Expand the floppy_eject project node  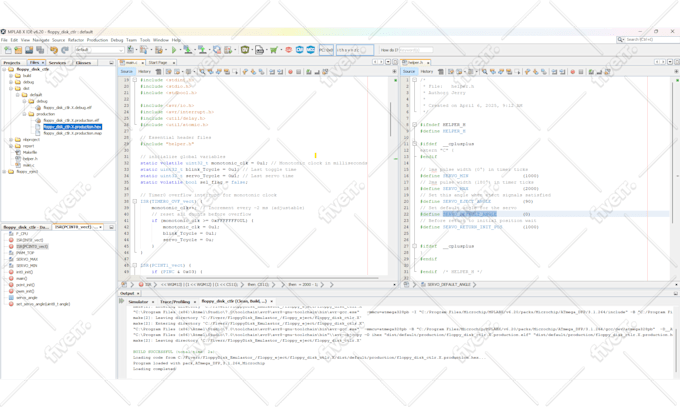[x=4, y=172]
